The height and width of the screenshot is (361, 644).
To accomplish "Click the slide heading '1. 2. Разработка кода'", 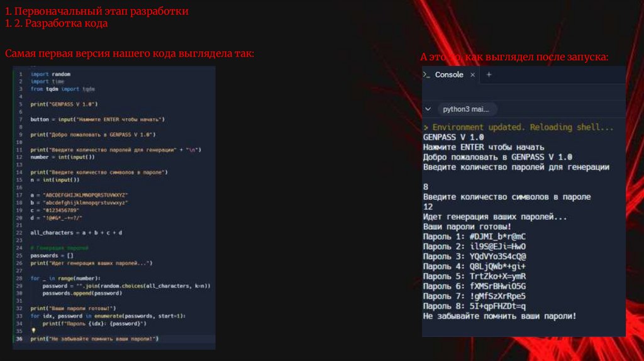I will 56,23.
